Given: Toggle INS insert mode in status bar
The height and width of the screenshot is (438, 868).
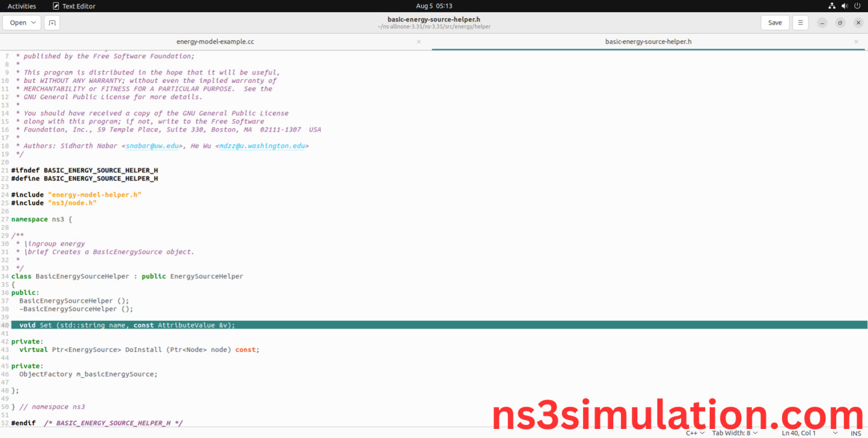Looking at the screenshot, I should (x=855, y=433).
